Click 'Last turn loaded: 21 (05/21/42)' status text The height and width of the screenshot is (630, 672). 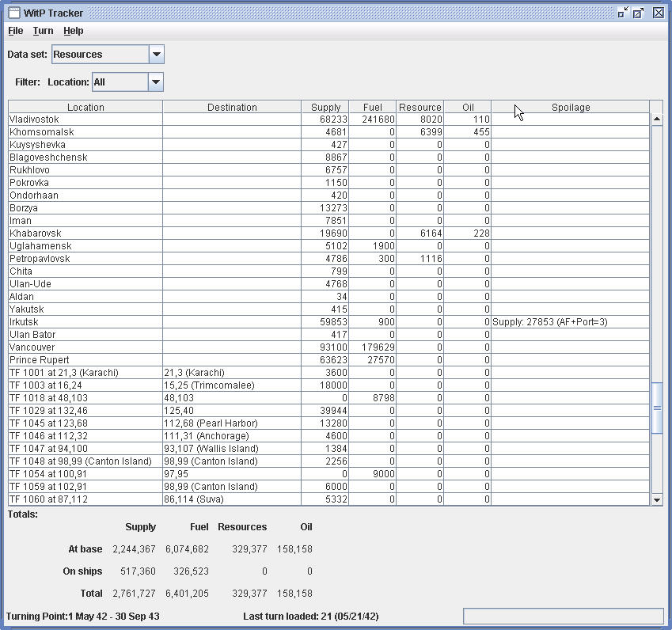point(311,617)
